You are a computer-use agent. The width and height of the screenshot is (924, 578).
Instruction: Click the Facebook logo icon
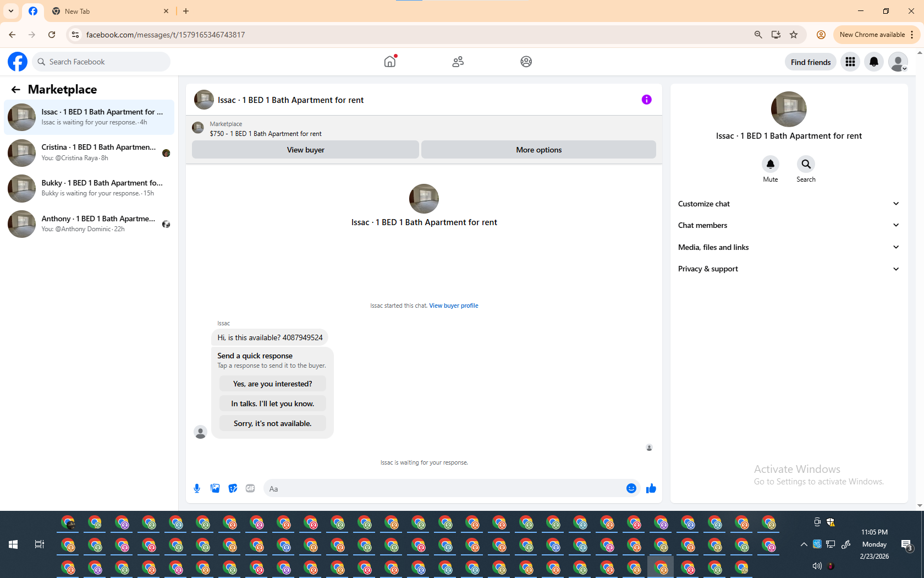coord(18,62)
